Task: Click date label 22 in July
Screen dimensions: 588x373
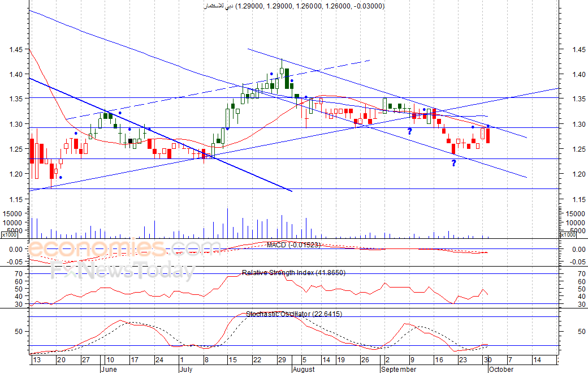Action: (257, 360)
